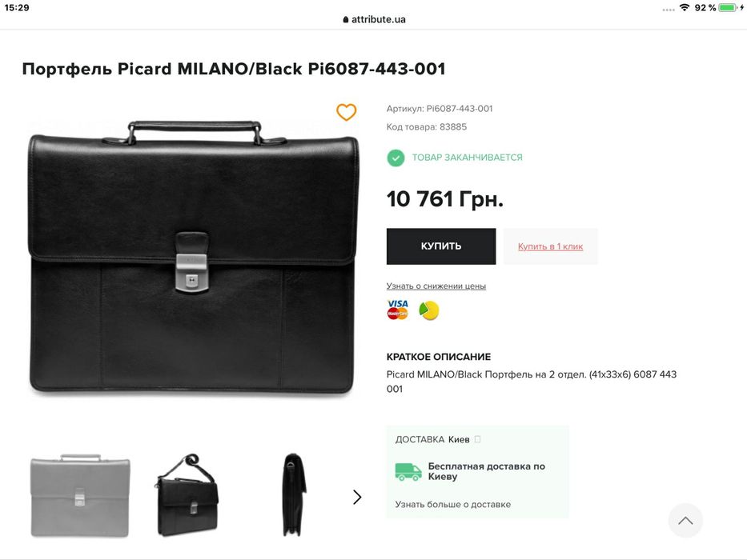Click the main briefcase product image

pos(192,256)
